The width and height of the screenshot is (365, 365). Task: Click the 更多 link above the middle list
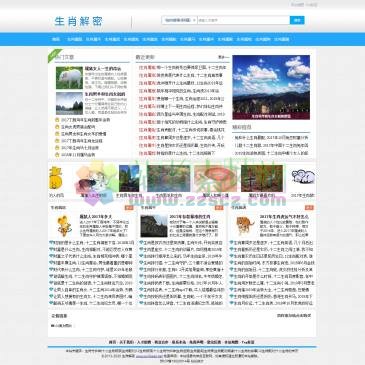pyautogui.click(x=224, y=57)
